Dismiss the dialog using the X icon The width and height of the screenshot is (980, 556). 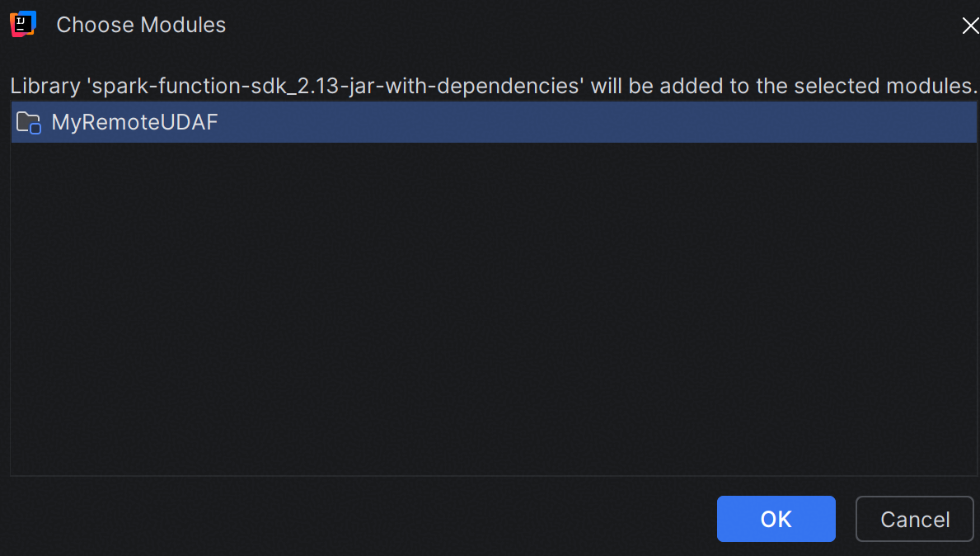pyautogui.click(x=970, y=26)
